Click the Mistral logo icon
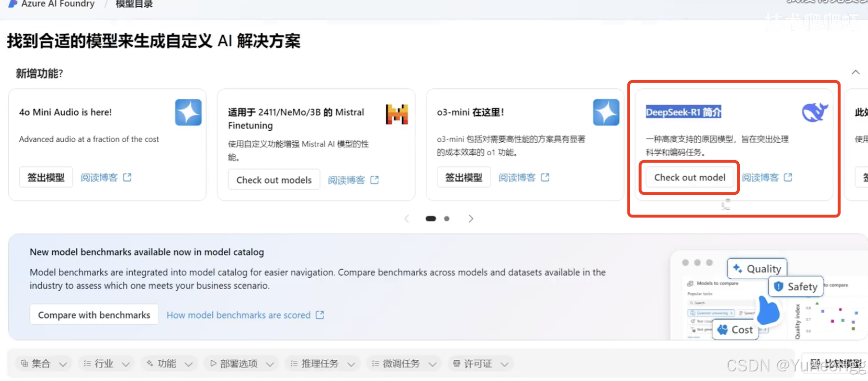 (x=397, y=114)
